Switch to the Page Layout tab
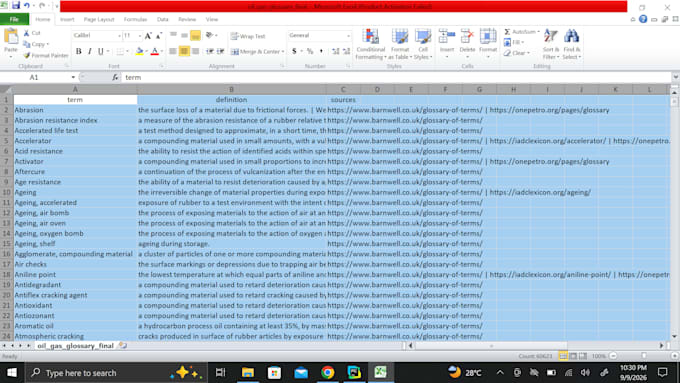 99,20
